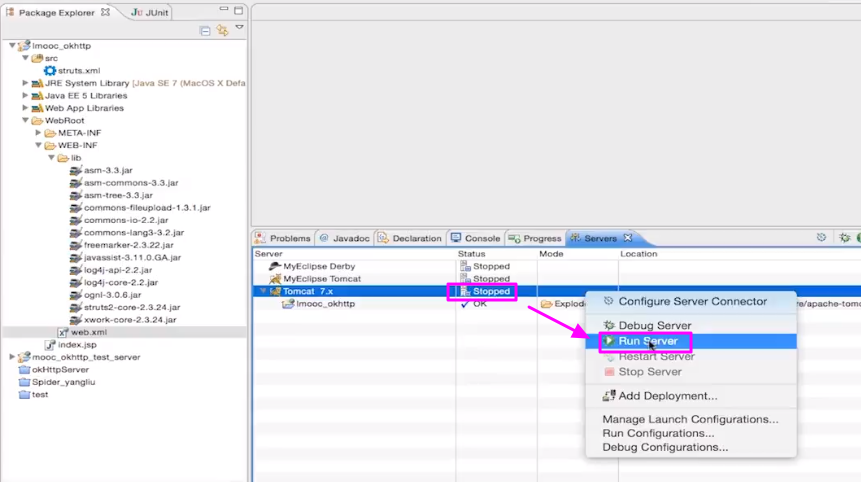
Task: Click the struts2-core-2.3.24.jar icon
Action: (75, 307)
